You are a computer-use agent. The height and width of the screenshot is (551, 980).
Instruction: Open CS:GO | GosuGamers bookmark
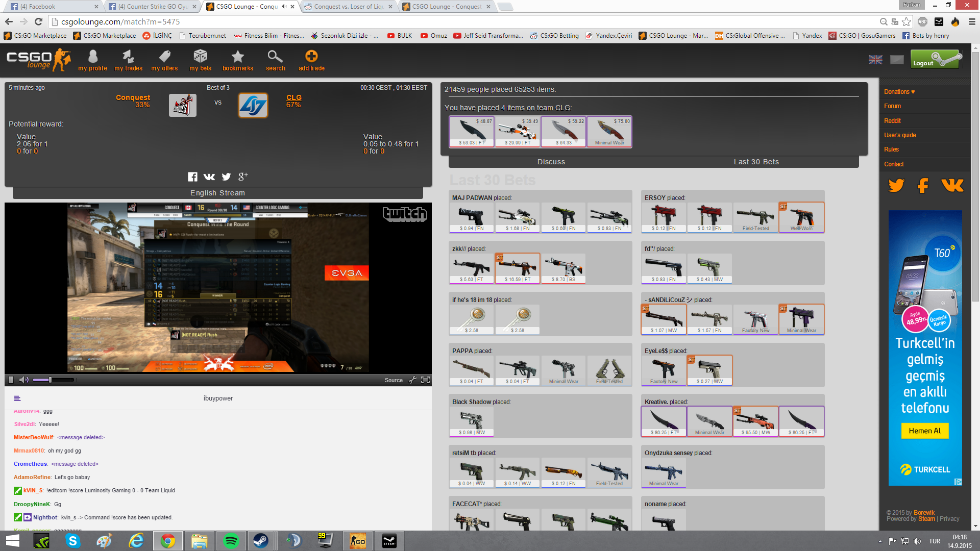[862, 36]
